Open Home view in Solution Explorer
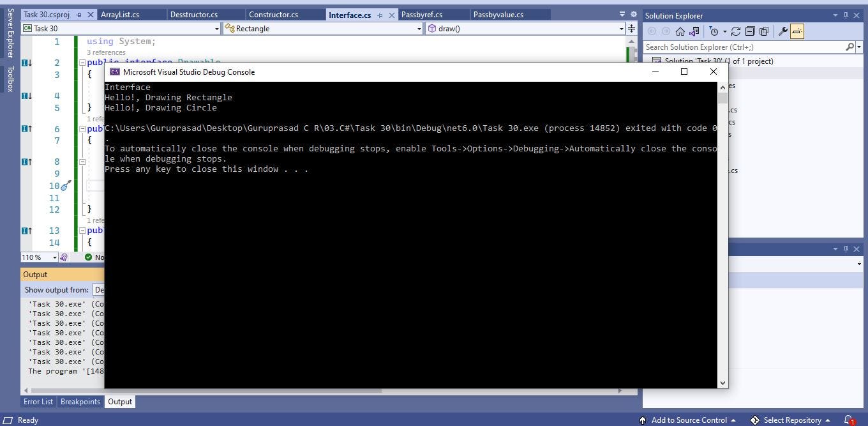Screen dimensions: 868x426 click(680, 31)
